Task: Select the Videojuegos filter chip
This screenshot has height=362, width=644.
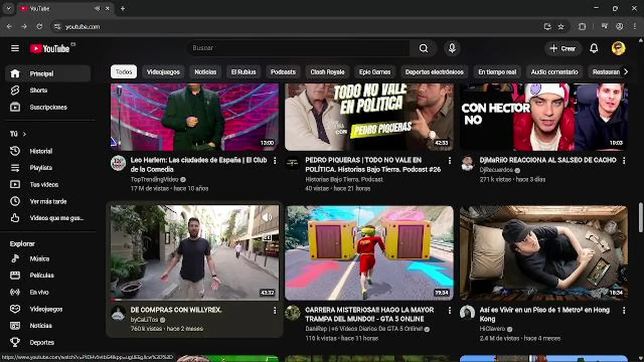Action: 163,72
